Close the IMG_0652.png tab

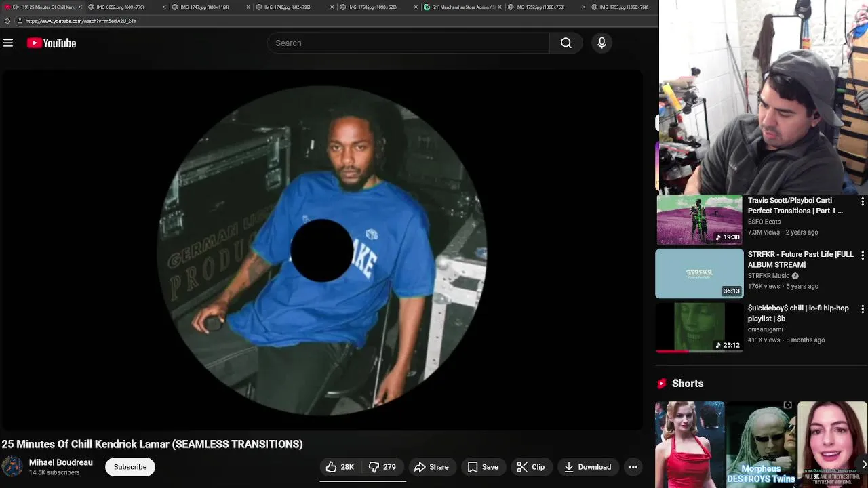(164, 7)
